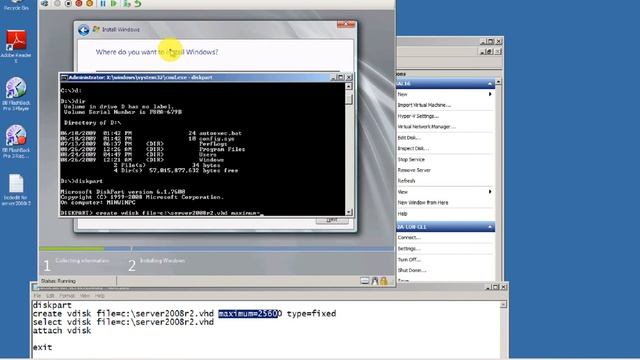Click the Turn Off (black square) toolbar icon
This screenshot has width=640, height=360.
click(x=68, y=3)
